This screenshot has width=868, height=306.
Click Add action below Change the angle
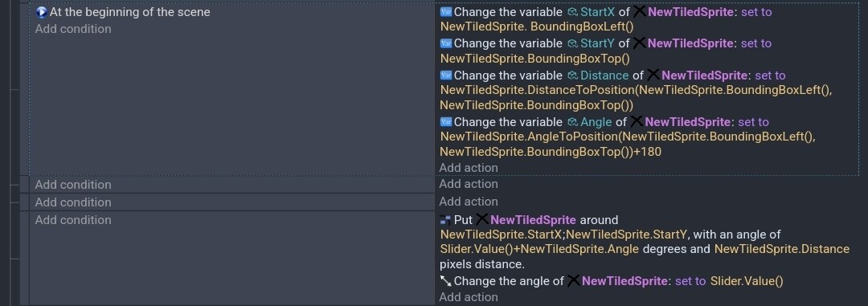pyautogui.click(x=469, y=297)
